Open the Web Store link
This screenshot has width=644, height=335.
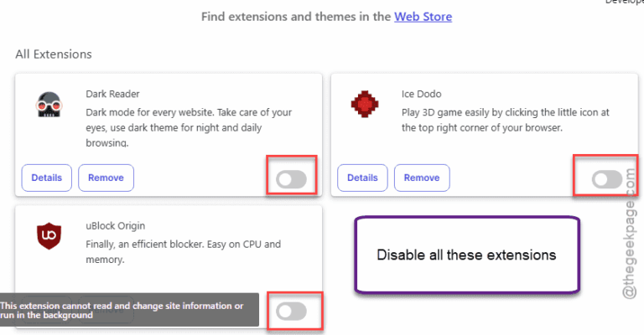coord(423,17)
